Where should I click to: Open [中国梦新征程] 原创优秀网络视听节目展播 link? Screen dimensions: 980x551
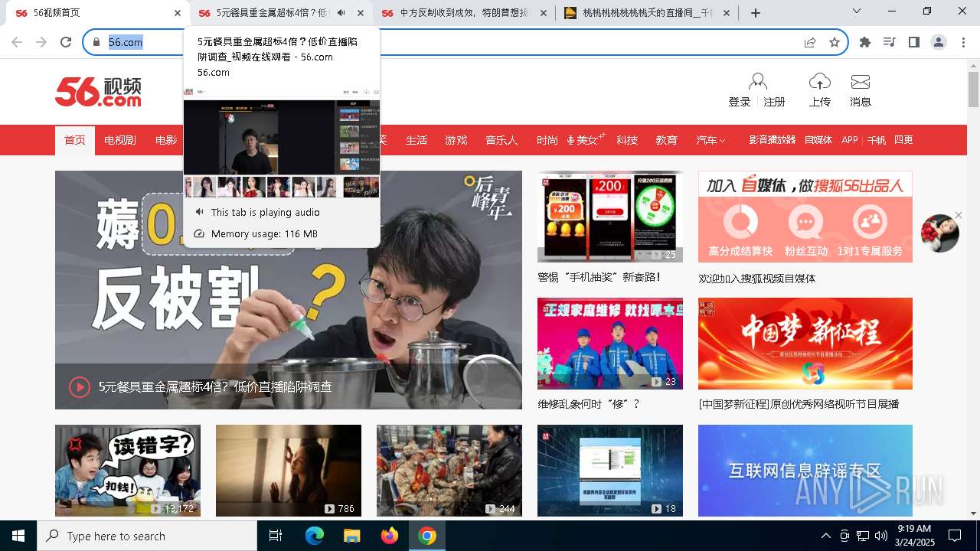[799, 403]
